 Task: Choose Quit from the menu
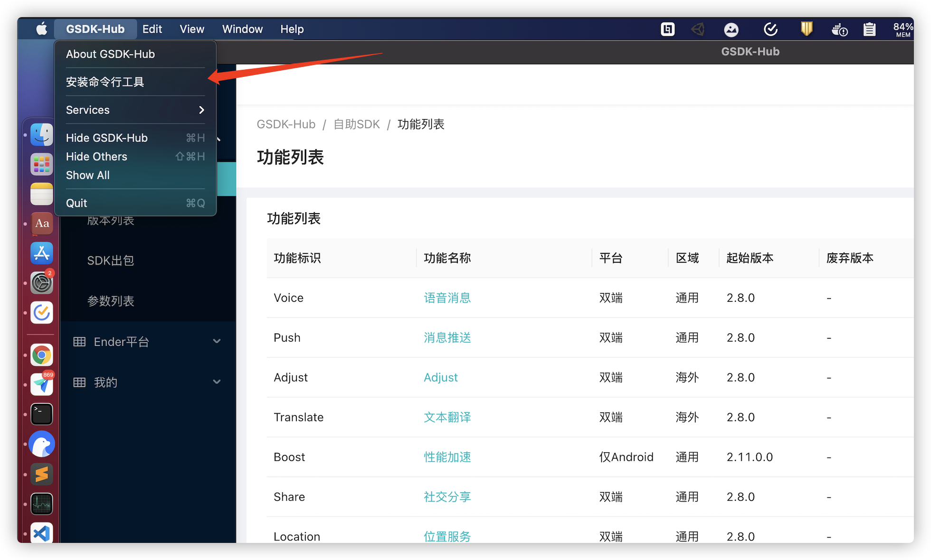tap(135, 203)
